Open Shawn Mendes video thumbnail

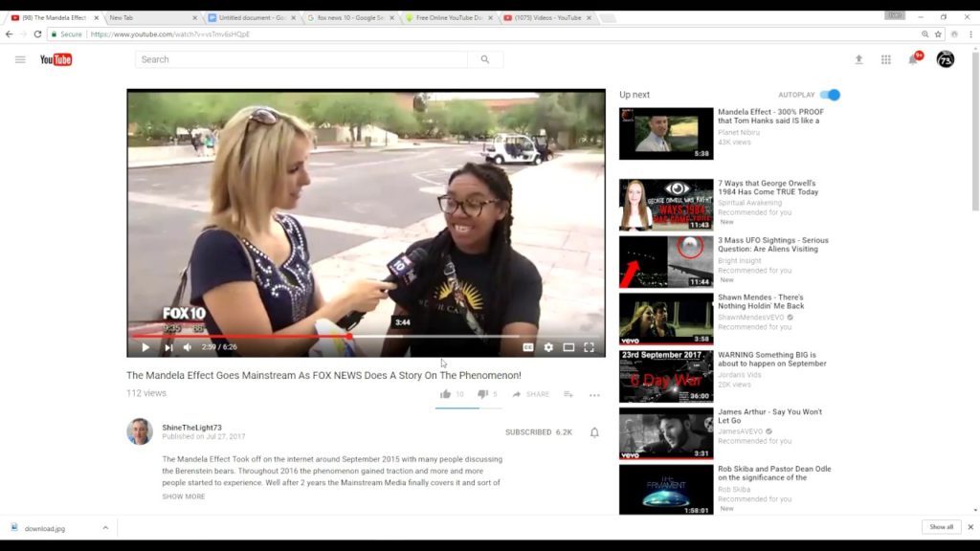pos(666,320)
